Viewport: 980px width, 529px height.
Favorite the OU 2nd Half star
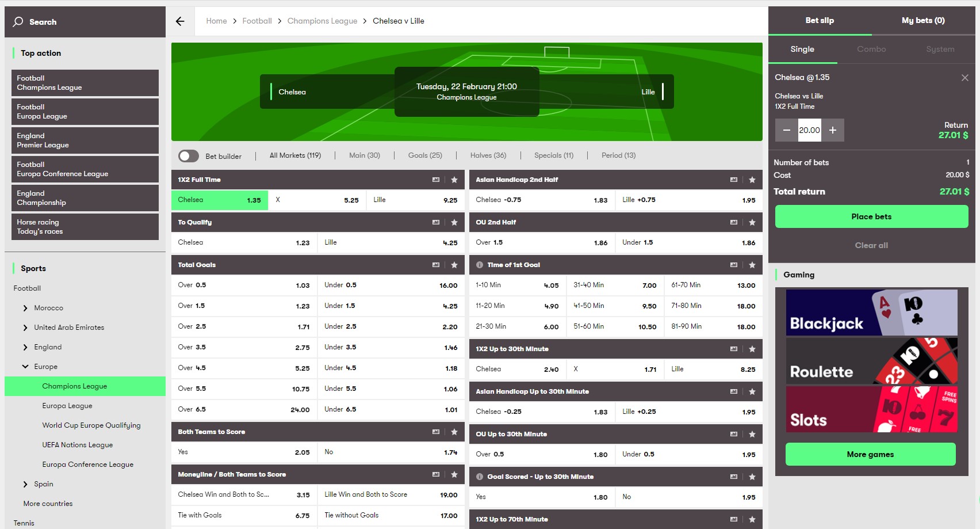tap(752, 222)
